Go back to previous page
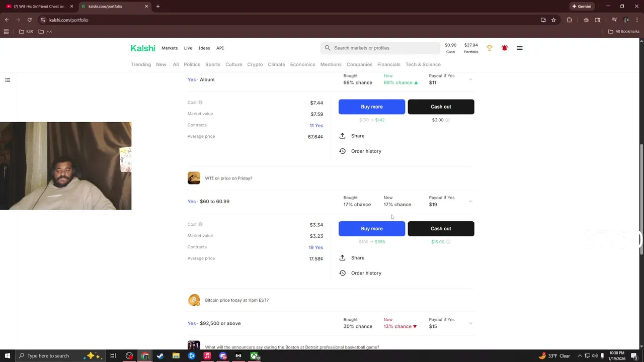The image size is (644, 362). [7, 20]
